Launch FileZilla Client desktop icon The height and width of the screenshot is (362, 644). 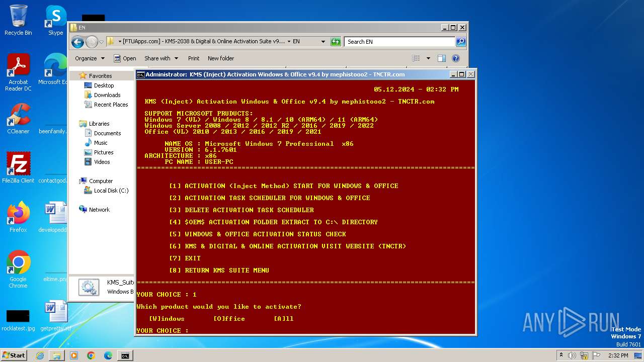[18, 168]
